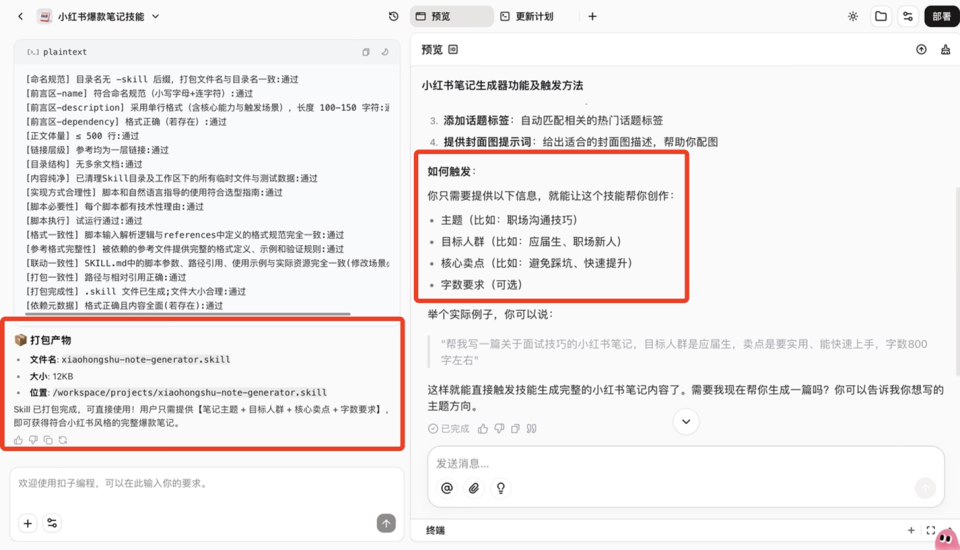
Task: Add a new tab with plus icon
Action: point(592,17)
